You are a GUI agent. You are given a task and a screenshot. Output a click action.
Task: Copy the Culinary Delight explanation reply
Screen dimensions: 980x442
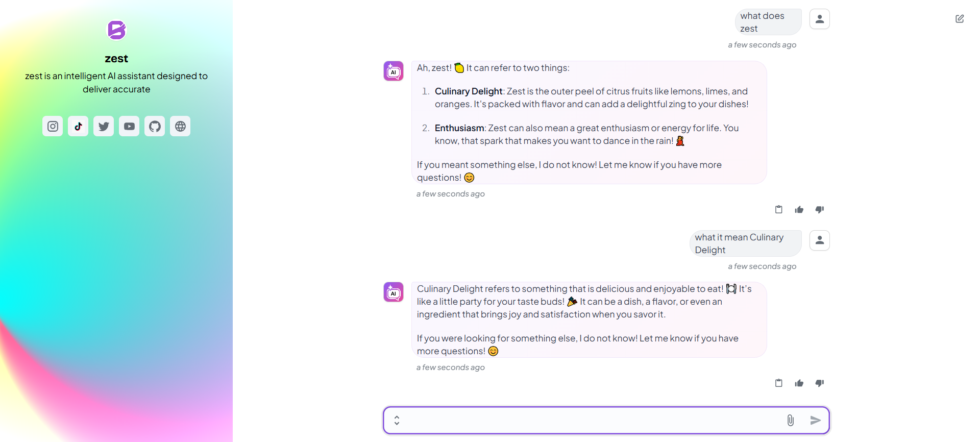(x=778, y=383)
